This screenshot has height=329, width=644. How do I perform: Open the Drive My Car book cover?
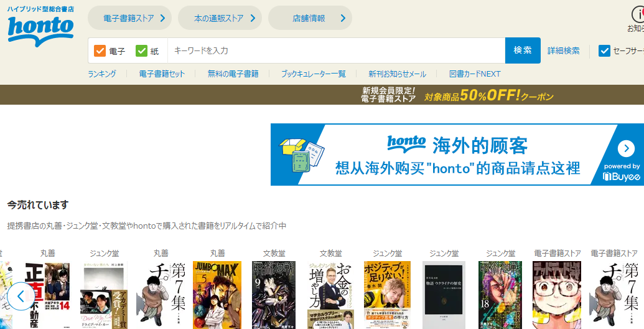pos(104,295)
